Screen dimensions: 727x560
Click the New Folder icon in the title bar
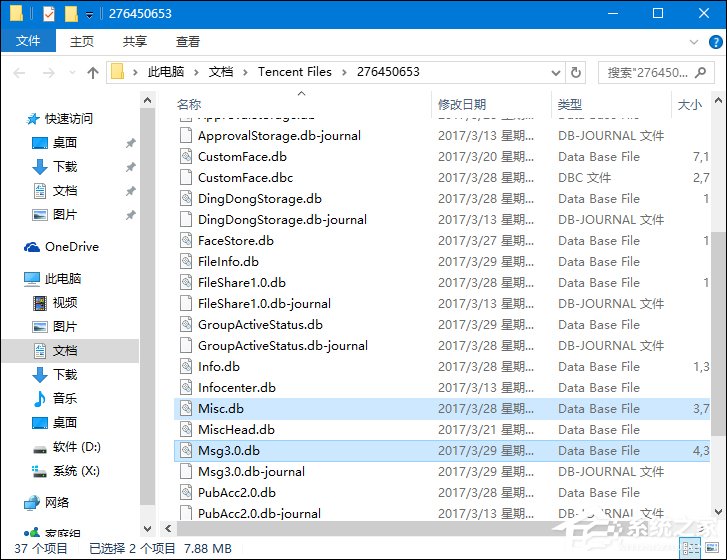click(x=71, y=14)
